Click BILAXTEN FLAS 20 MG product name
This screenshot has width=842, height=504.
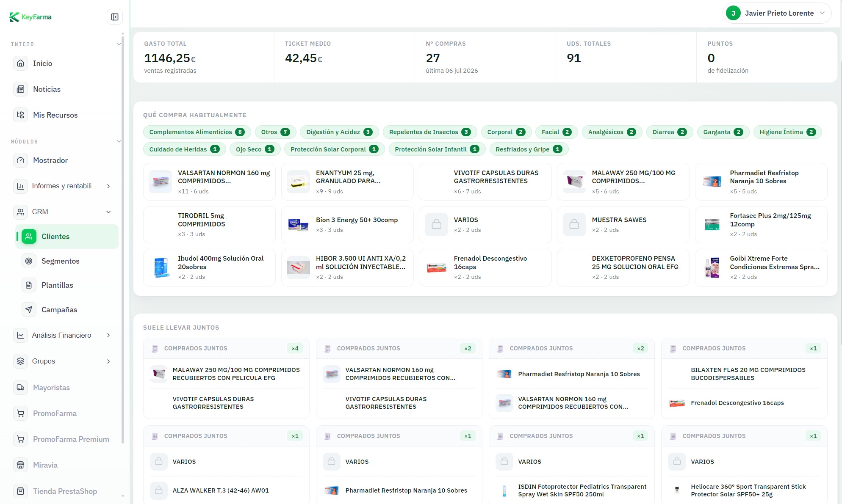click(x=748, y=374)
